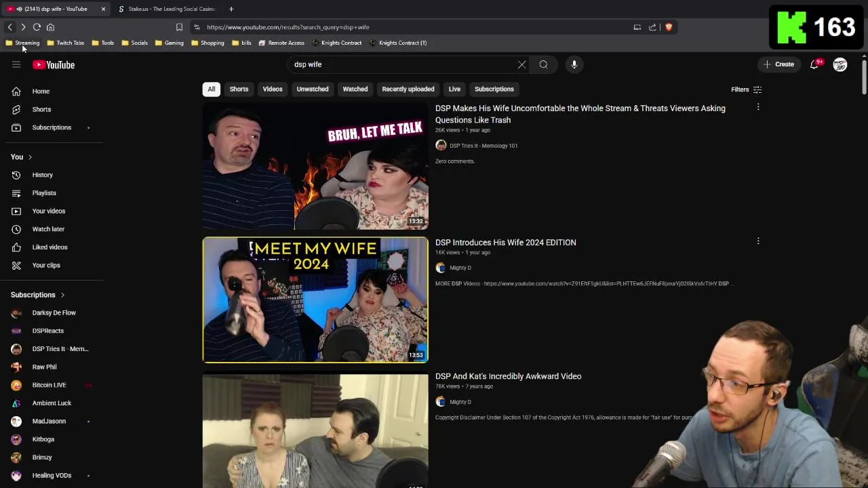
Task: Open the notifications bell
Action: (x=814, y=64)
